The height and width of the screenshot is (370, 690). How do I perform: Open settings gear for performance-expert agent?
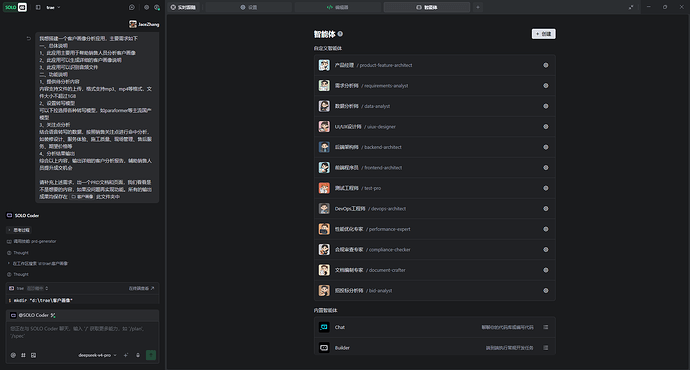pyautogui.click(x=546, y=229)
